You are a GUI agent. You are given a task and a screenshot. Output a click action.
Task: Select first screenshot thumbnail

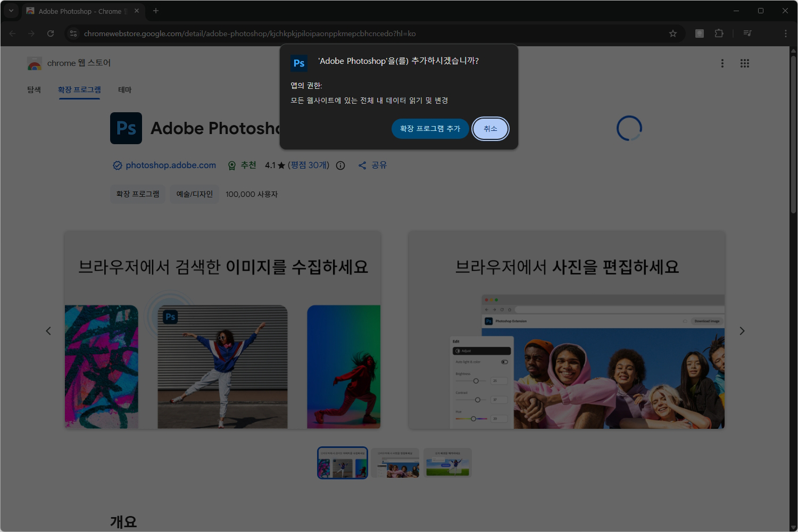[x=343, y=463]
